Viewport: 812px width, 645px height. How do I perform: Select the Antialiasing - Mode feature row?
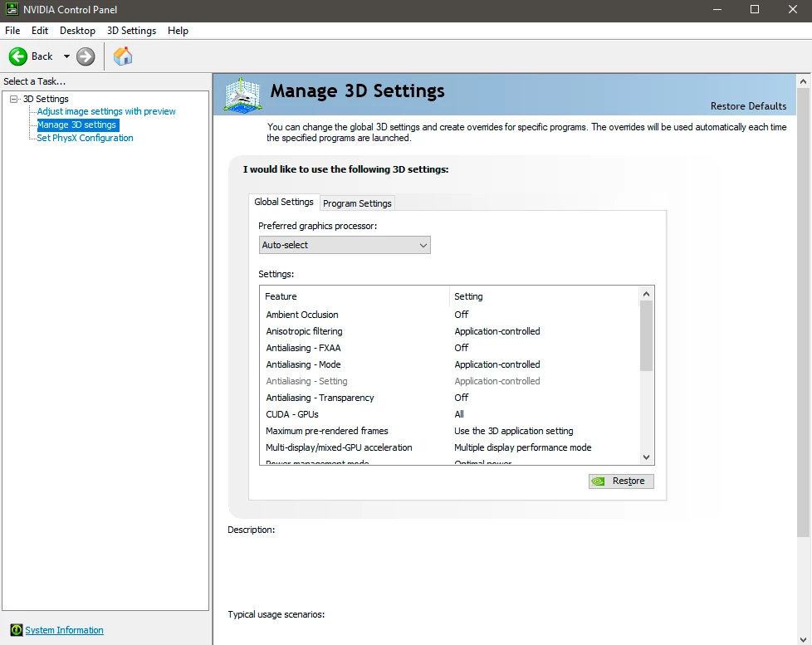tap(449, 364)
